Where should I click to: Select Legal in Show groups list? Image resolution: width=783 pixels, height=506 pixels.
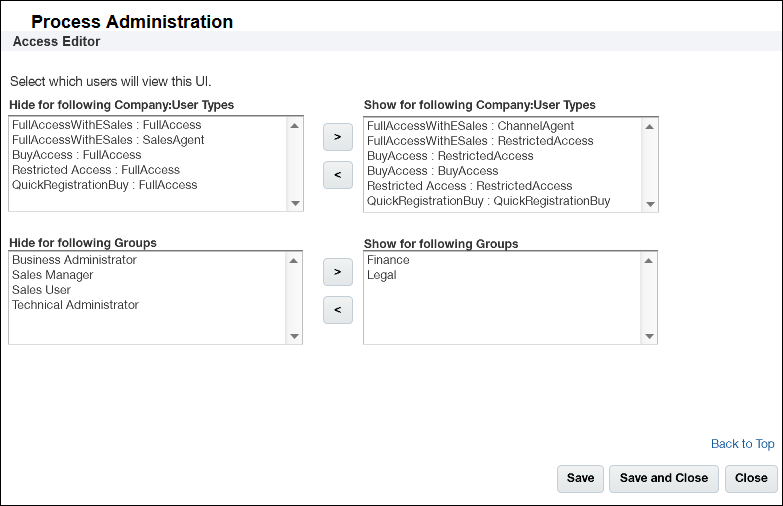pos(382,275)
